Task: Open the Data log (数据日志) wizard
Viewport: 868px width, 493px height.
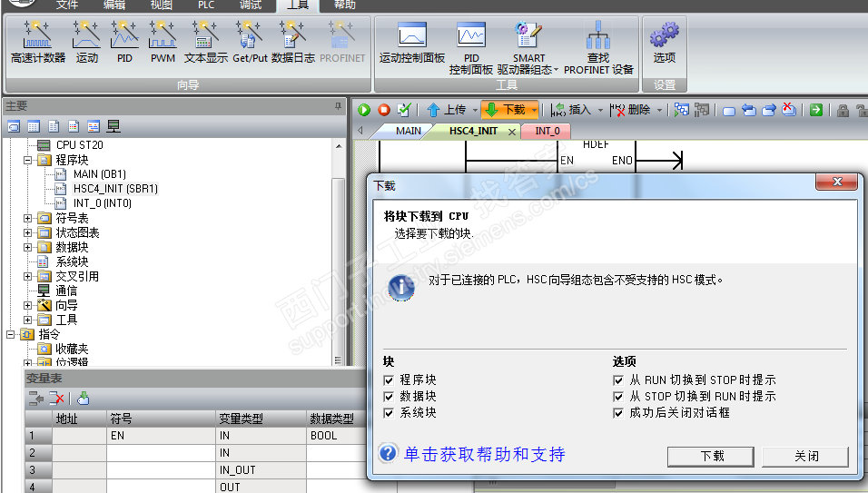Action: point(293,42)
